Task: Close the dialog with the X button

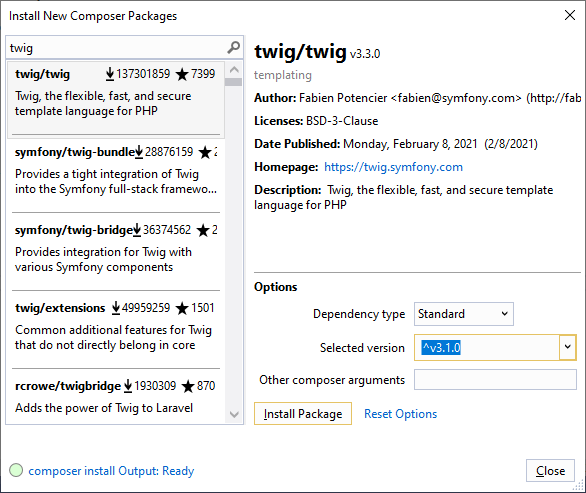Action: (x=570, y=15)
